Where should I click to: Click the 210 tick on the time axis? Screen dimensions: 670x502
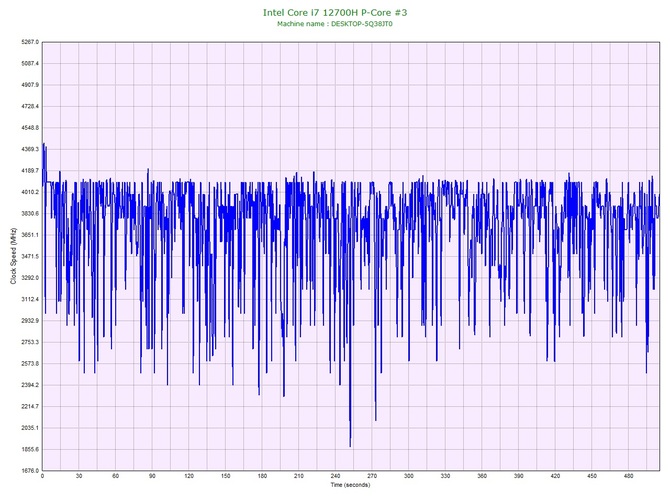299,476
